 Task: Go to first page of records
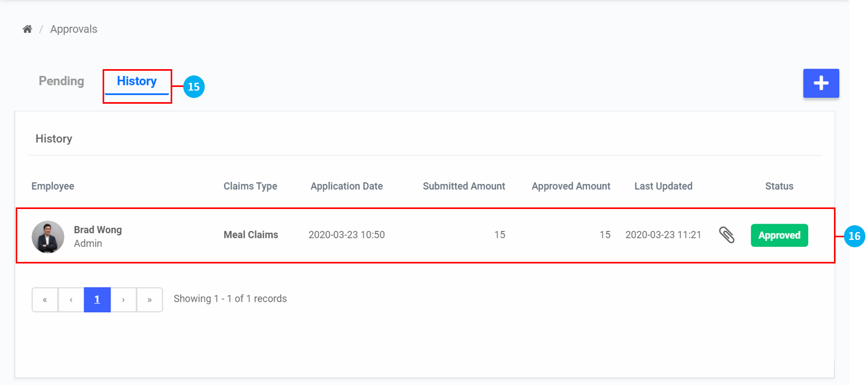coord(45,300)
